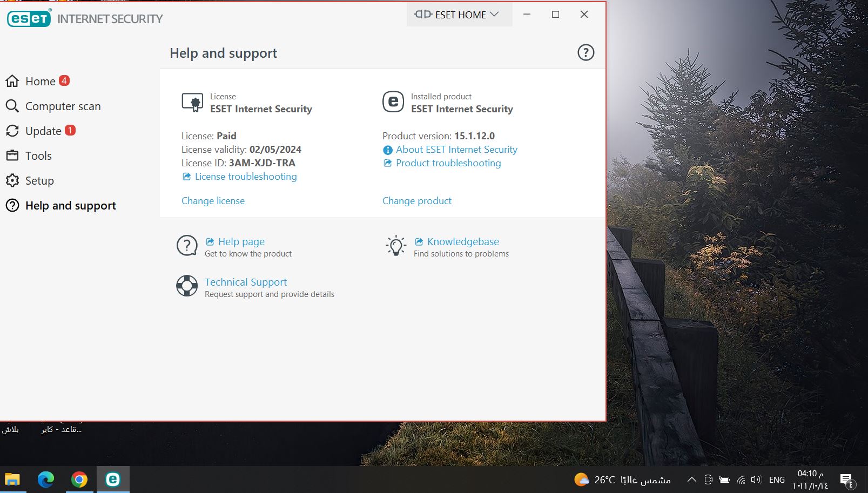868x493 pixels.
Task: Minimize the ESET window
Action: (x=527, y=15)
